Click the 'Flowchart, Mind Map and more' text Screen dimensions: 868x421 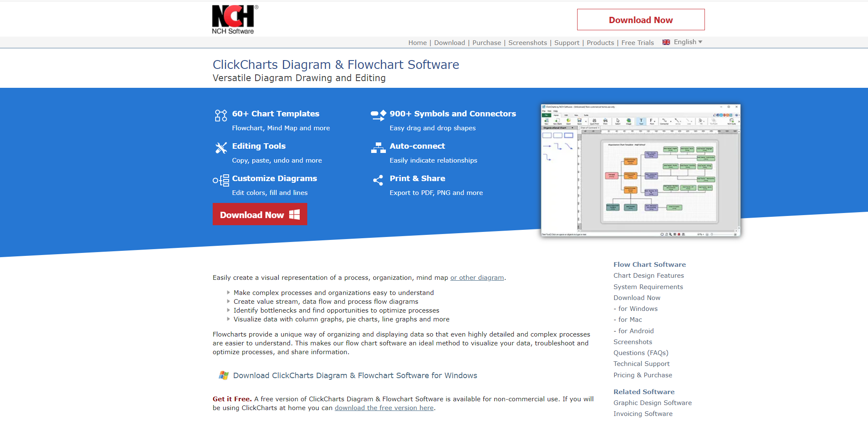[281, 128]
